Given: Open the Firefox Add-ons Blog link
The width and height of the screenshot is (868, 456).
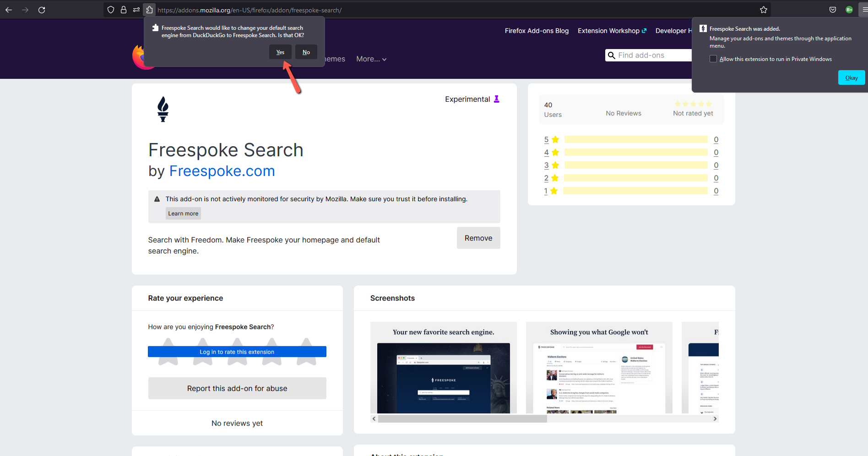Looking at the screenshot, I should point(537,31).
